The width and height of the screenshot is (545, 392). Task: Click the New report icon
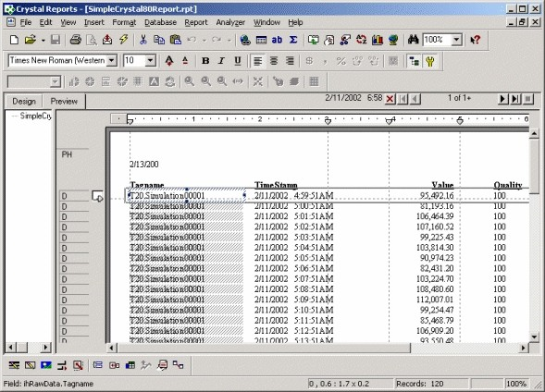click(14, 40)
